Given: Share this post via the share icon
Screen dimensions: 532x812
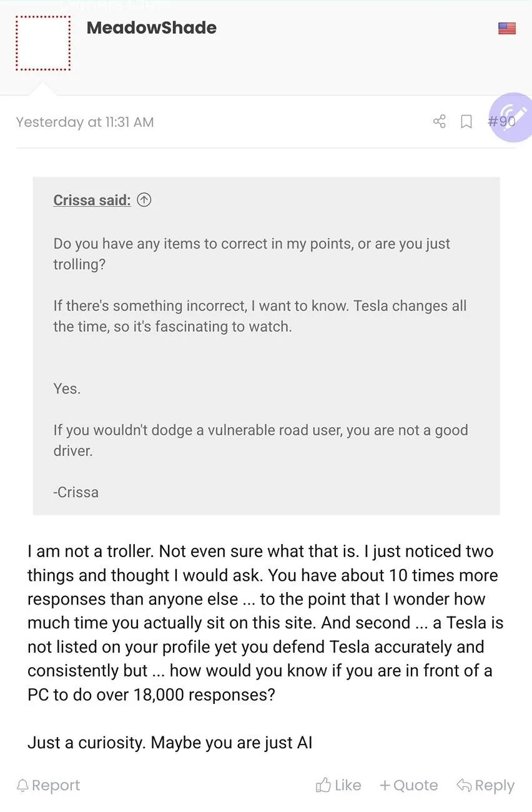Looking at the screenshot, I should coord(440,121).
